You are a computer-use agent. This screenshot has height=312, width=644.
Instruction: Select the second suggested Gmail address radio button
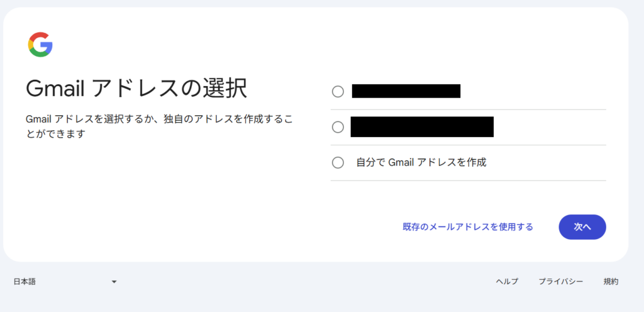pos(338,127)
